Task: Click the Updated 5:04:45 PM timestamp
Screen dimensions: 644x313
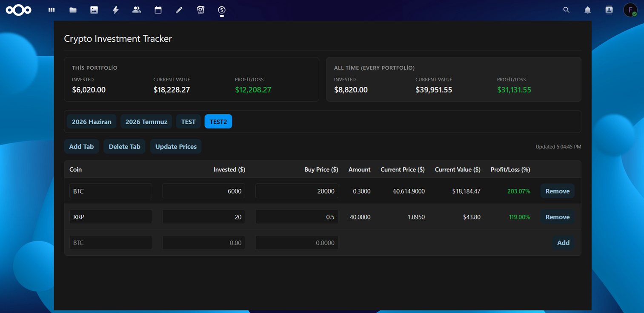Action: click(558, 147)
